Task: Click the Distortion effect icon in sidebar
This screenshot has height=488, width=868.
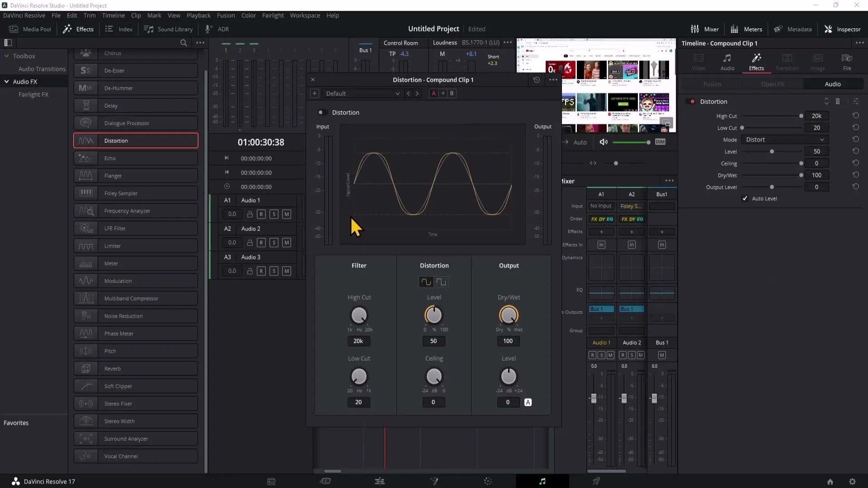Action: coord(85,140)
